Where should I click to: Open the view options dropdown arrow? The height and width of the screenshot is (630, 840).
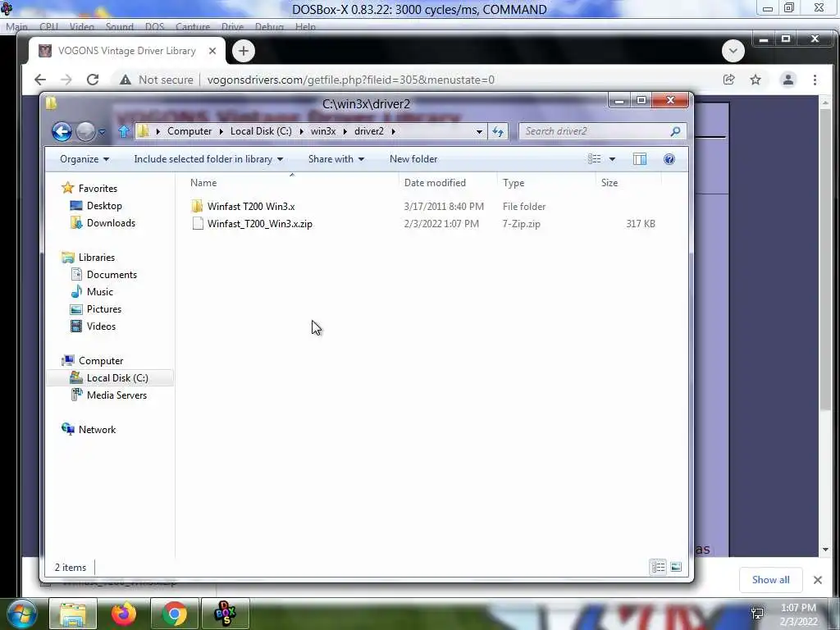[612, 159]
